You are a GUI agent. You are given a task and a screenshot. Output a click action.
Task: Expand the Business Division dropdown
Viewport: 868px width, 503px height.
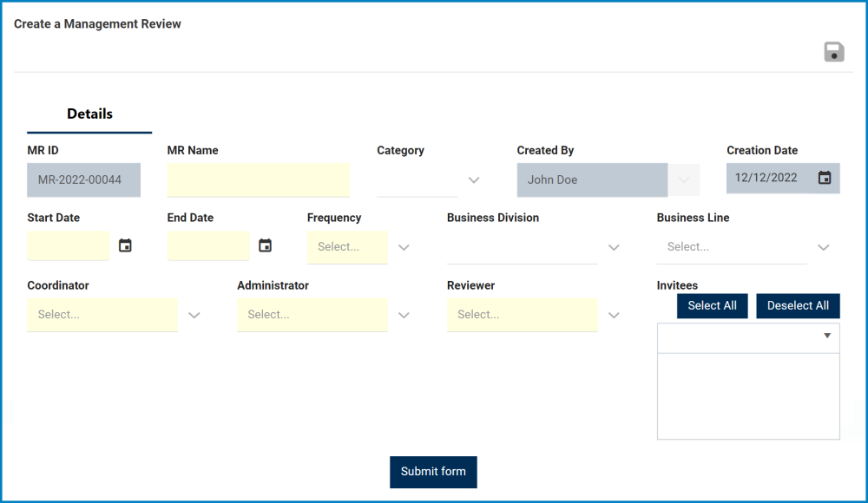[614, 247]
